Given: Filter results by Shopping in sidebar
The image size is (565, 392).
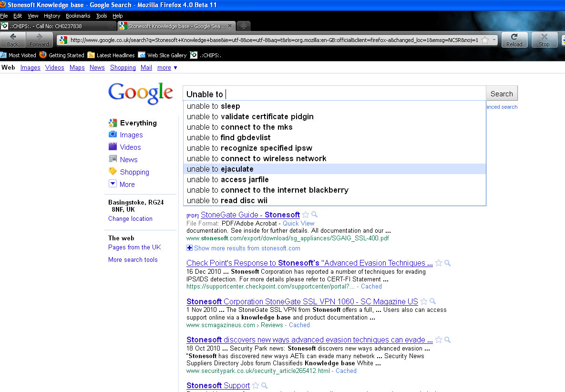Looking at the screenshot, I should (x=129, y=172).
